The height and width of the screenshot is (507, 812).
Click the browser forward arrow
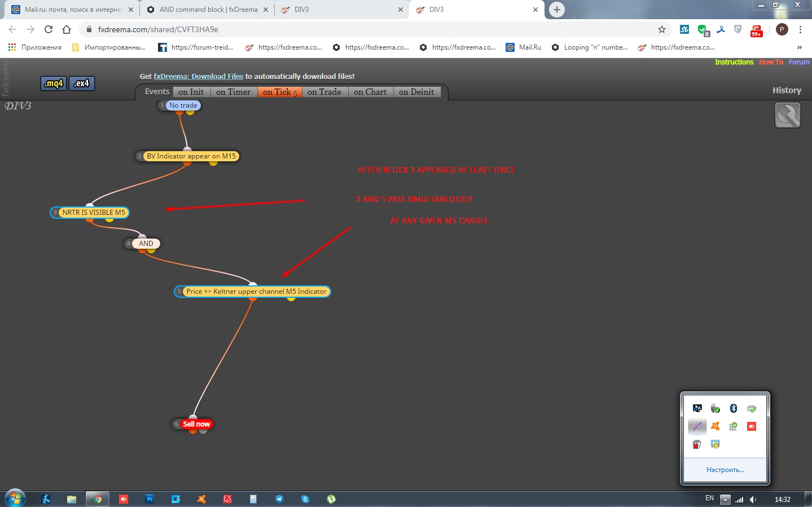tap(30, 29)
